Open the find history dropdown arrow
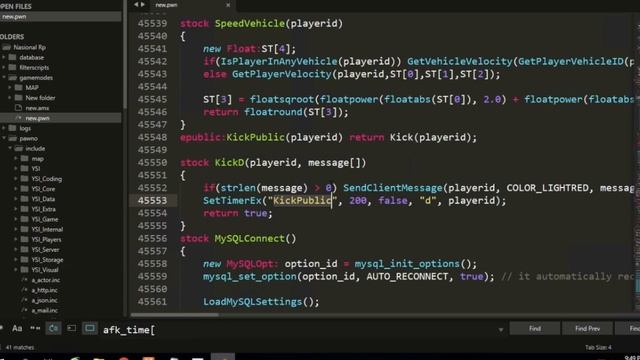The height and width of the screenshot is (360, 640). [501, 330]
